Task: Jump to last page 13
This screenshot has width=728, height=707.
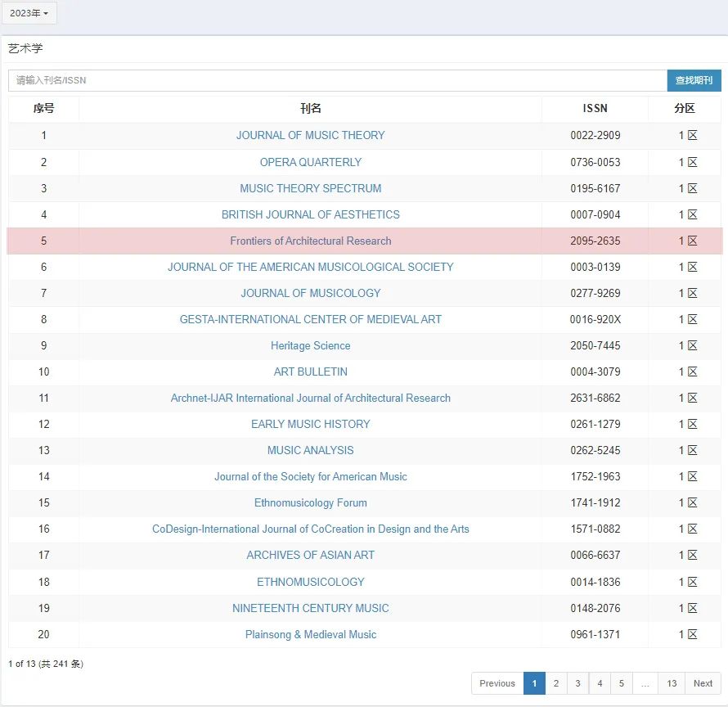Action: click(672, 683)
